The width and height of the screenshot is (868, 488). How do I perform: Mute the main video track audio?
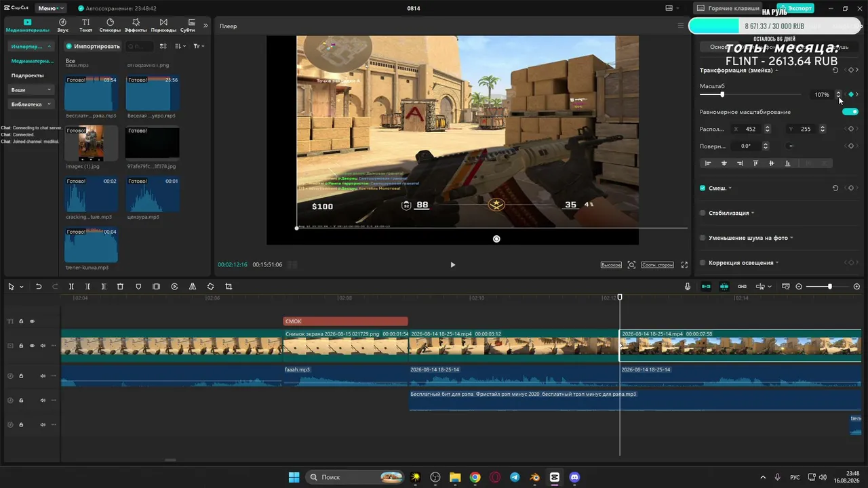[x=43, y=346]
